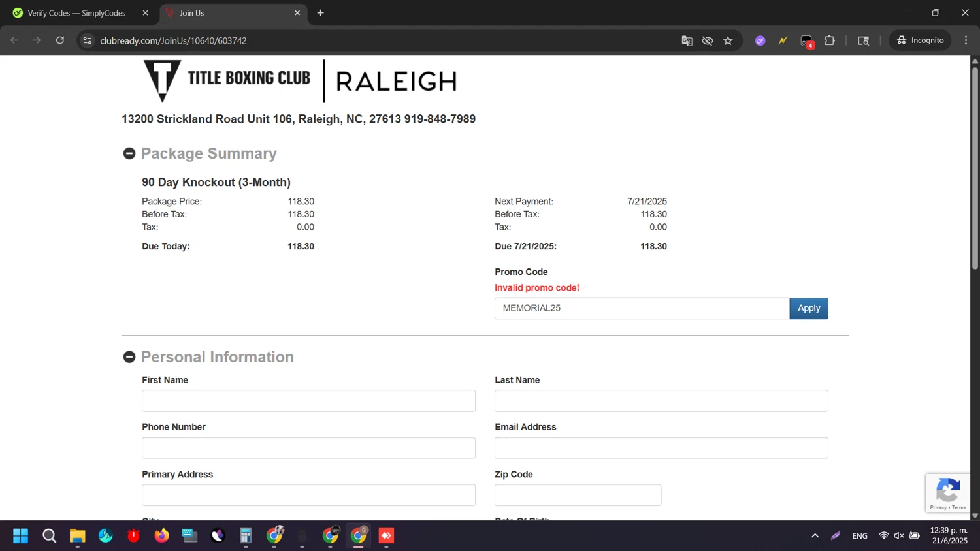The height and width of the screenshot is (551, 980).
Task: Open a new browser tab
Action: coord(320,13)
